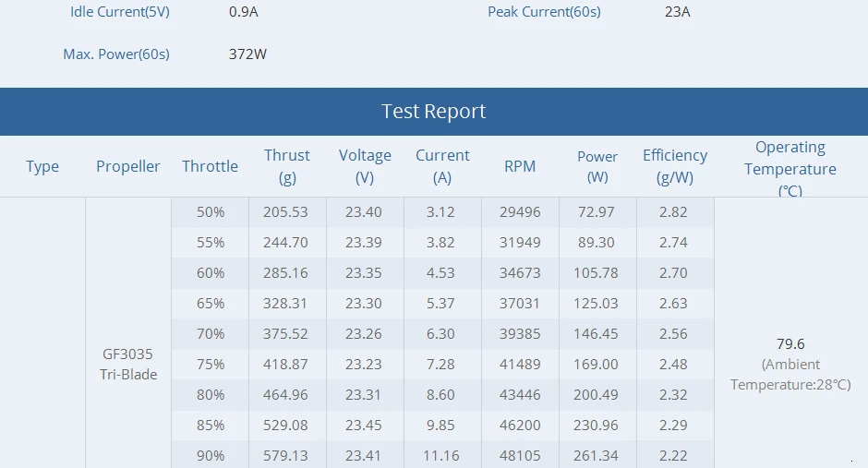This screenshot has width=868, height=468.
Task: Click the Propeller column header
Action: tap(127, 166)
